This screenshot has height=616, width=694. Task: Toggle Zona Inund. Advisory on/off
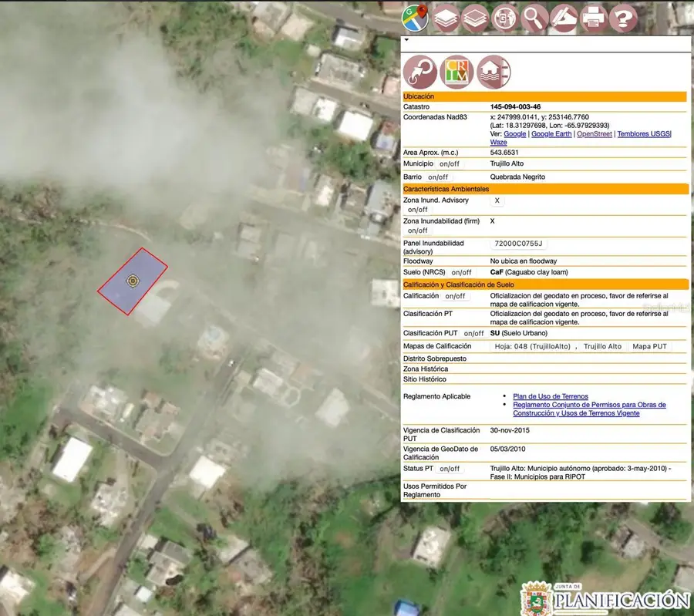pos(418,209)
